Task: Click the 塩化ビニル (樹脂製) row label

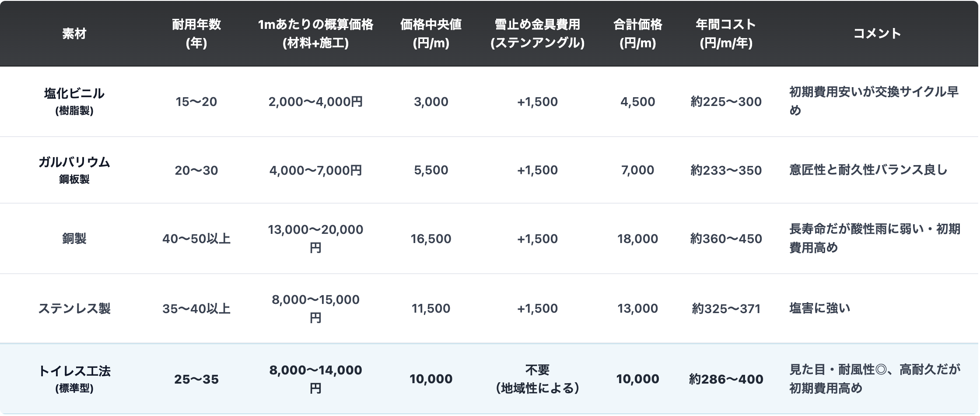Action: point(74,101)
